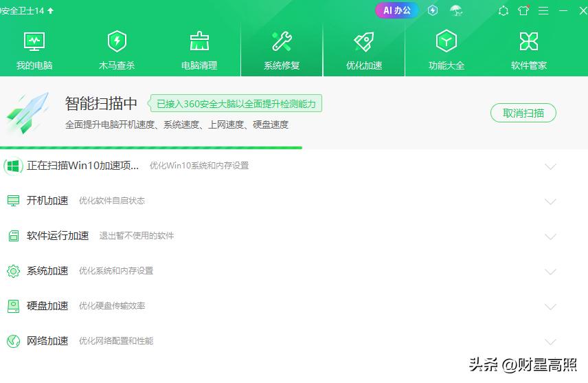This screenshot has height=383, width=588.
Task: Expand the 软件运行加速 row chevron
Action: [550, 237]
